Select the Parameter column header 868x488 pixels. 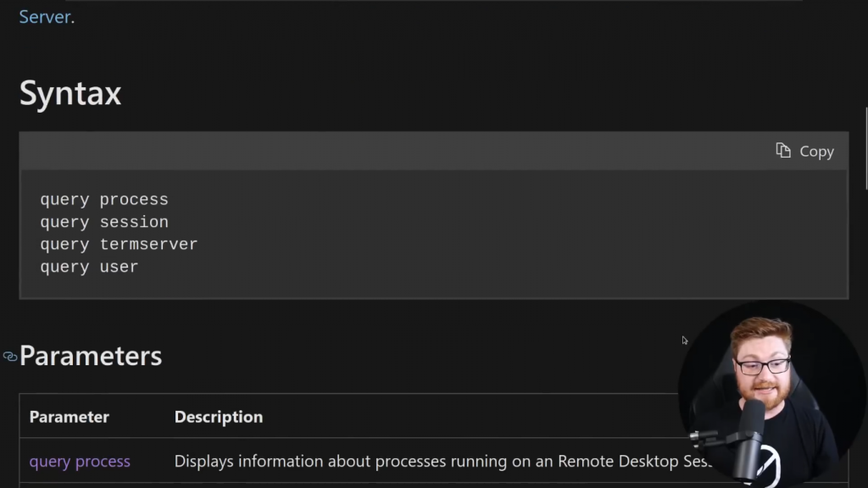tap(70, 417)
